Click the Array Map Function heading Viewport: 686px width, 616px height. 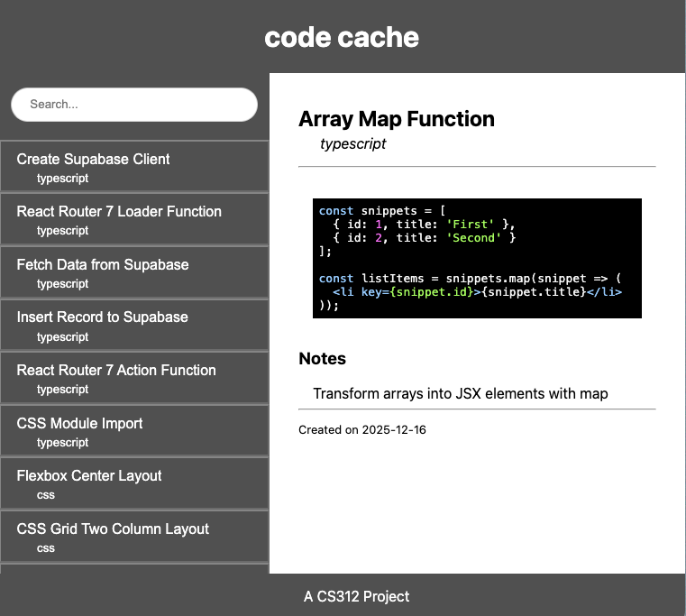397,119
